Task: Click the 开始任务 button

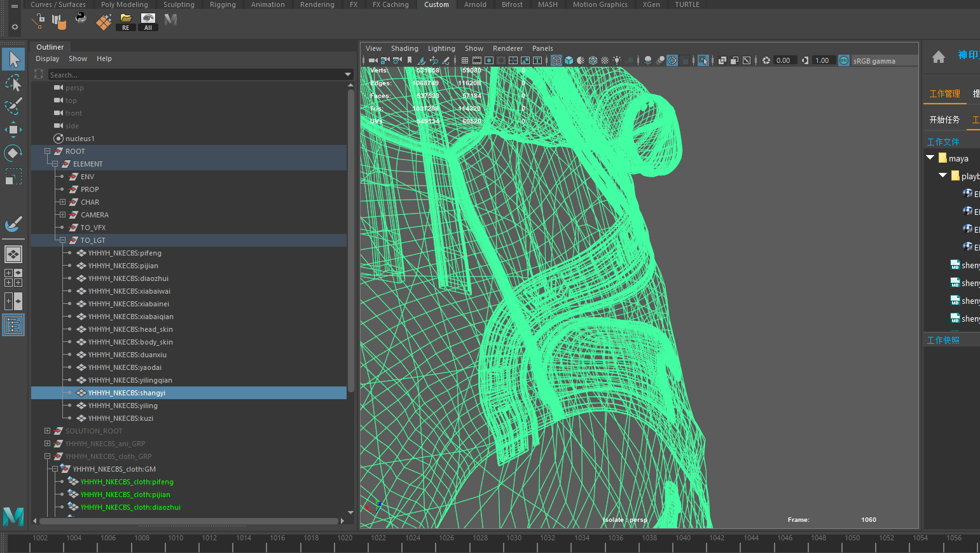Action: [x=944, y=119]
